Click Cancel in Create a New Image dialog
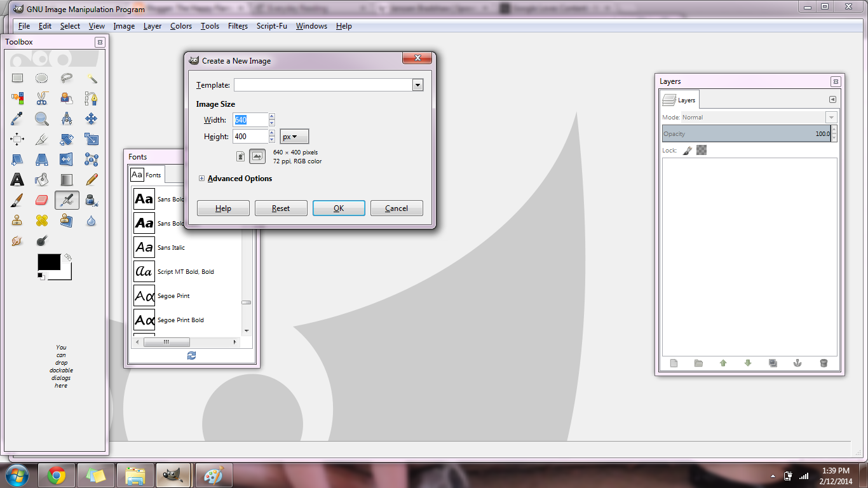Screen dimensions: 868x488 (397, 208)
